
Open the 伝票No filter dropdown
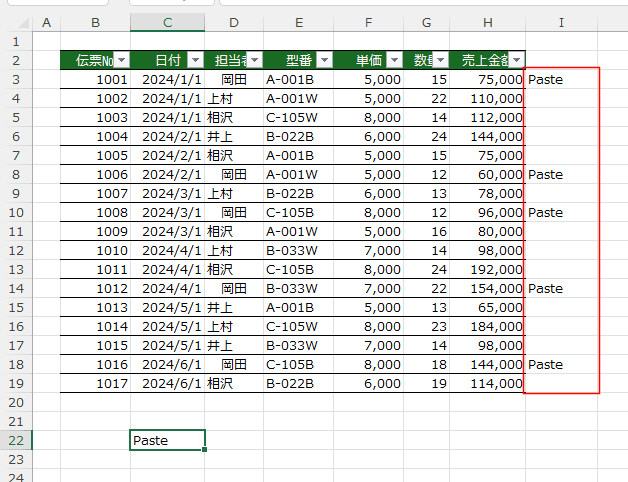[x=121, y=60]
